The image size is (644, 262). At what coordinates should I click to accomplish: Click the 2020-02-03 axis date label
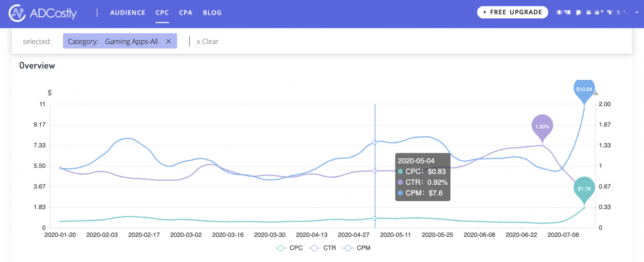(102, 236)
